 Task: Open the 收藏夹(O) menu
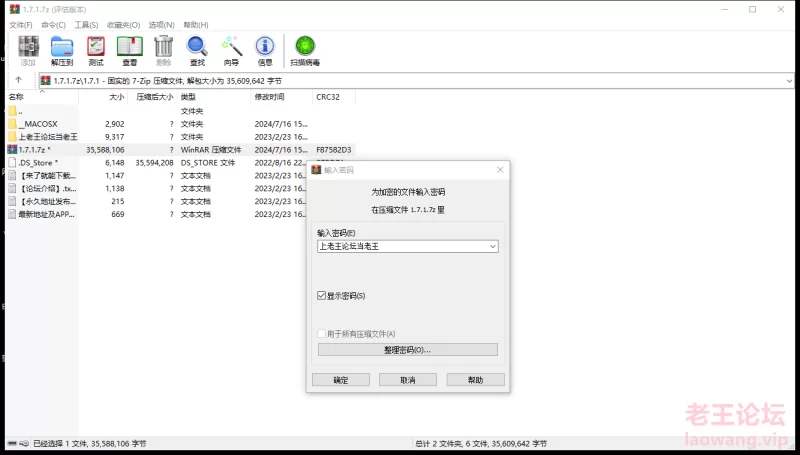[x=123, y=24]
